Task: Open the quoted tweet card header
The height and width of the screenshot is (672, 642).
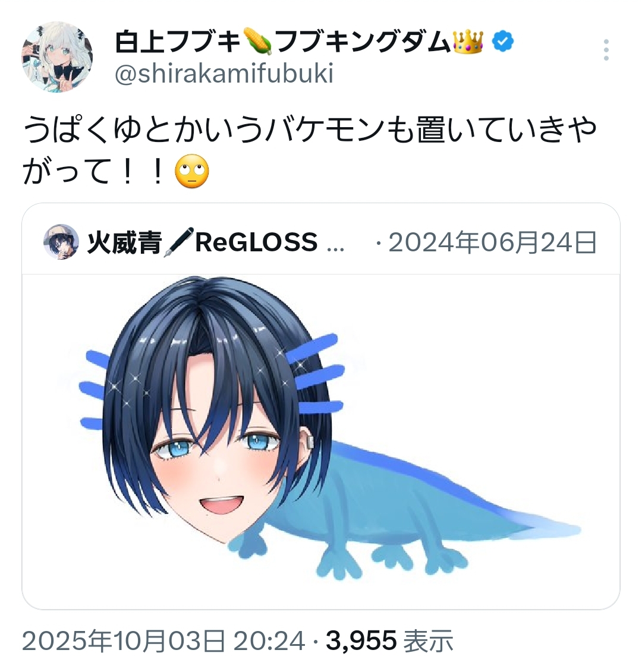Action: tap(321, 242)
